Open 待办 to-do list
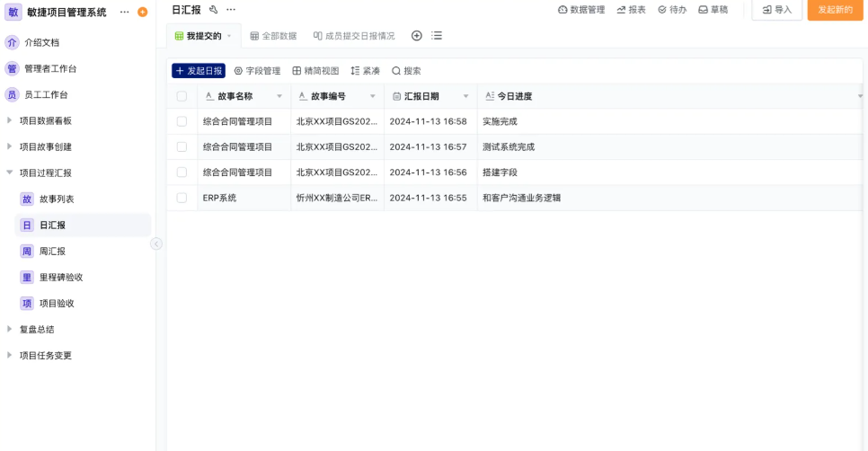This screenshot has height=451, width=868. [672, 10]
